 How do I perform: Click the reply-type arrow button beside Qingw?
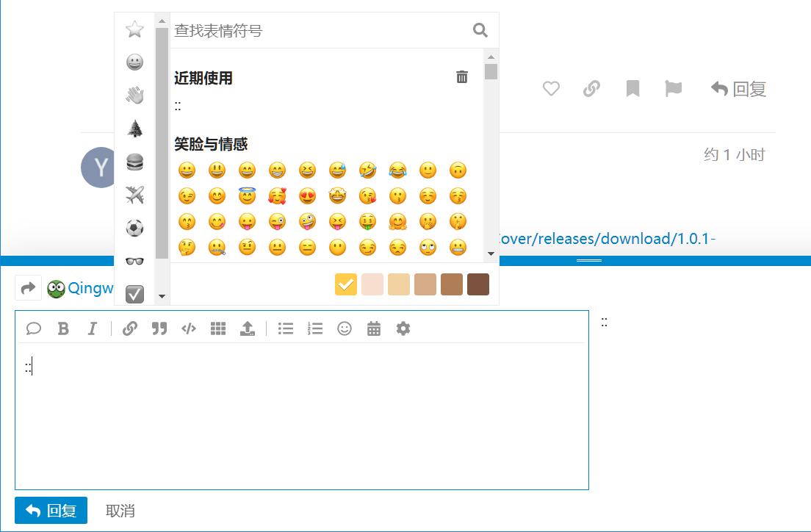(28, 288)
